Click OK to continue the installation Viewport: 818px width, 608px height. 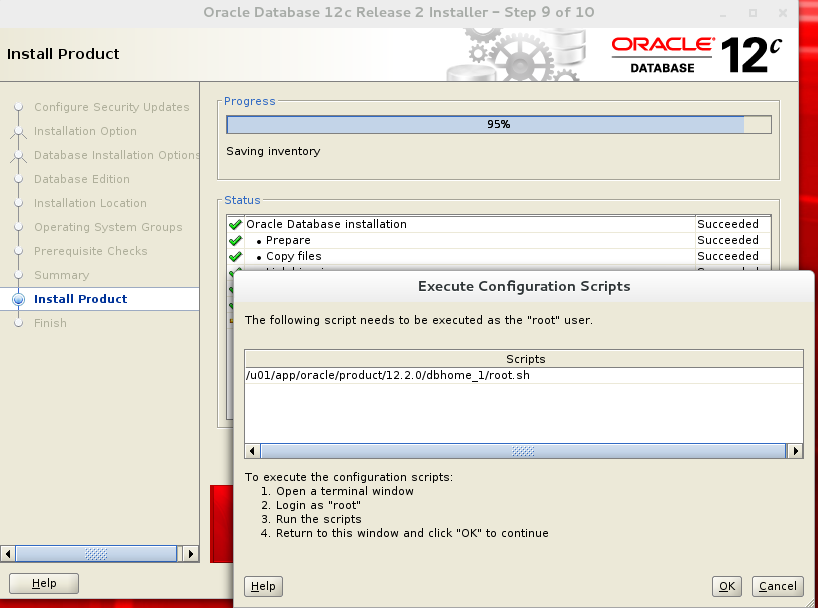pos(726,586)
